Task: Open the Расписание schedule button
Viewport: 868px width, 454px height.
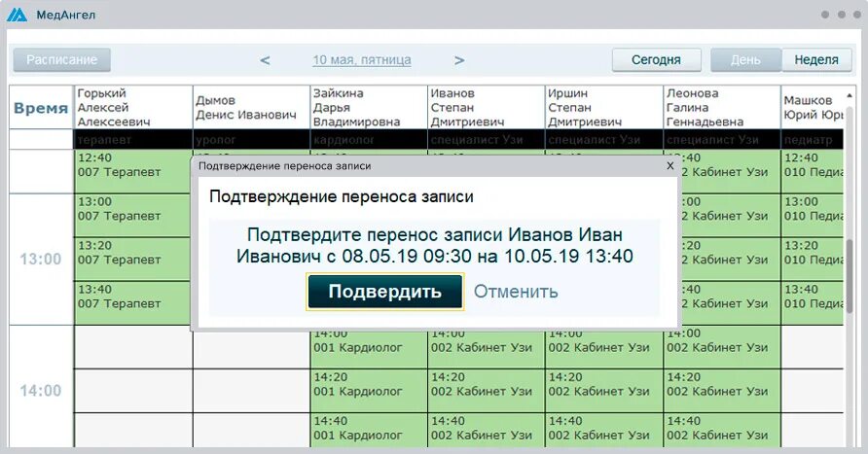Action: (62, 59)
